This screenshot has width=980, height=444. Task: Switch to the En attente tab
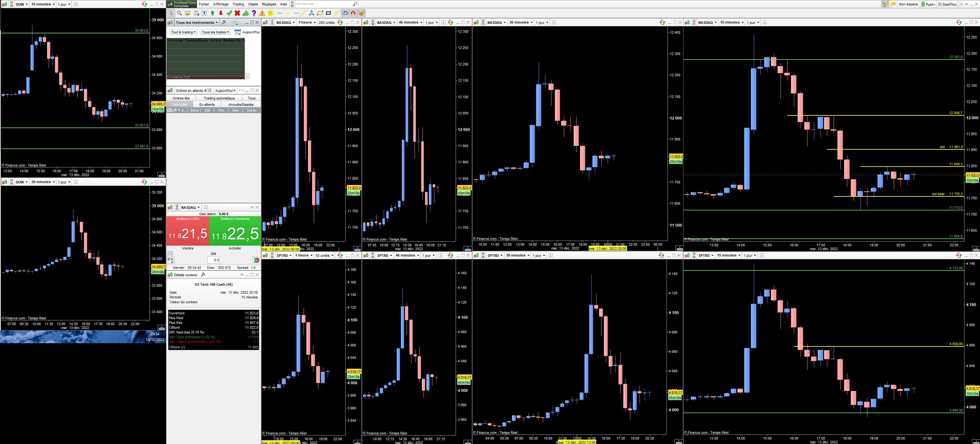tap(207, 105)
